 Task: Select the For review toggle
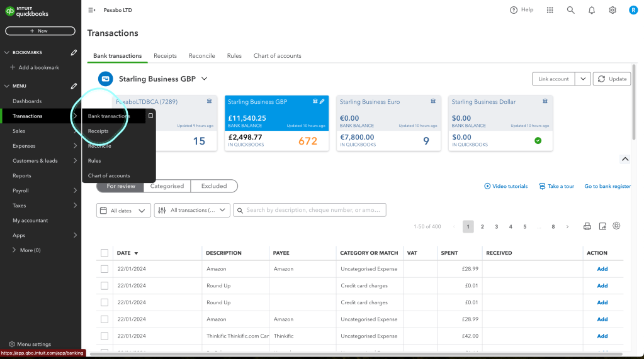(121, 186)
